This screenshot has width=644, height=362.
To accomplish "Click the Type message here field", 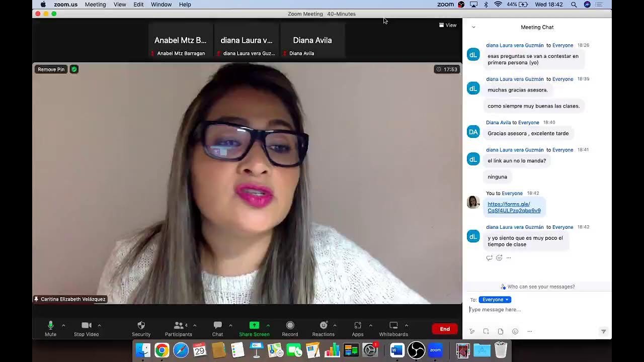I will 533,310.
